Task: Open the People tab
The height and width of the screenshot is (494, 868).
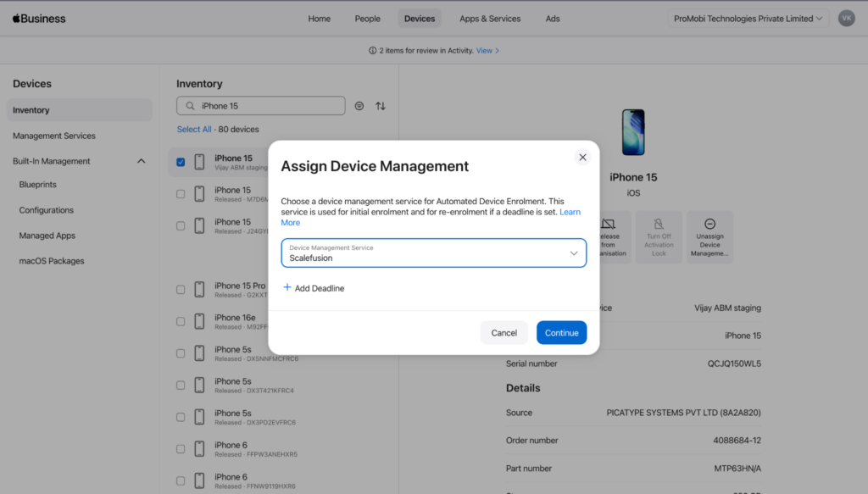Action: [368, 19]
